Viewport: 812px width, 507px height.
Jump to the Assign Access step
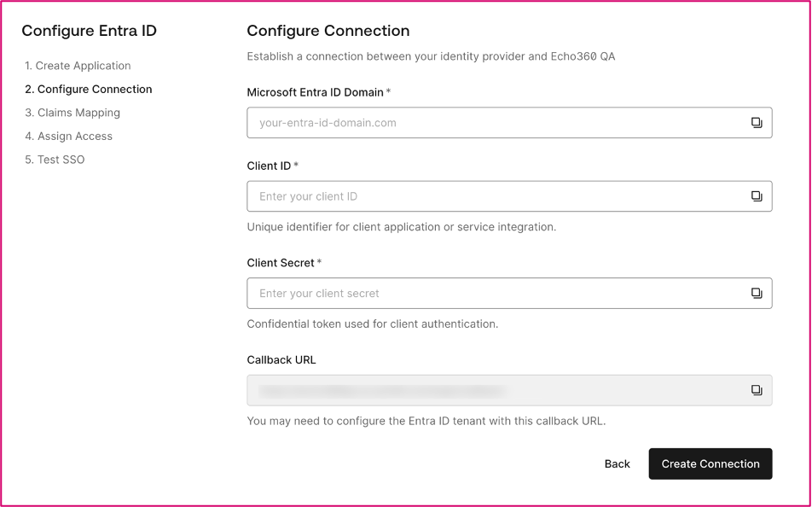click(x=68, y=136)
